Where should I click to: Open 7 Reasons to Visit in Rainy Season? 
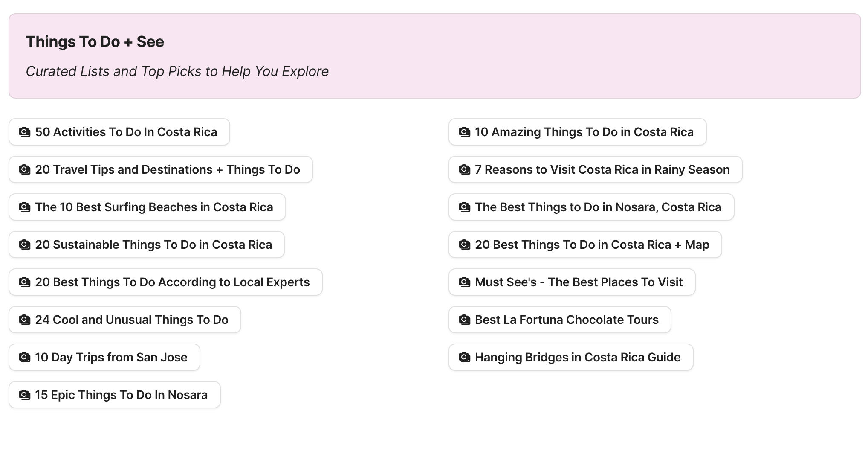[x=602, y=169]
